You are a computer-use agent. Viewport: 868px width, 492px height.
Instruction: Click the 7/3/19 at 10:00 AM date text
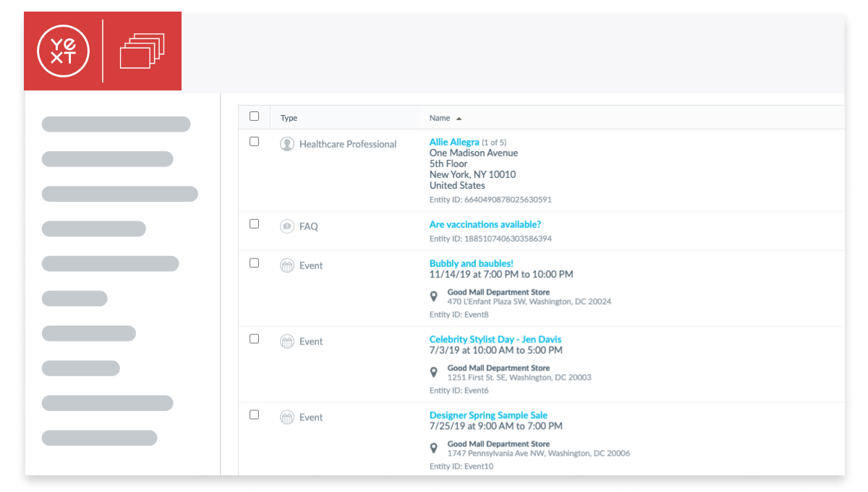pyautogui.click(x=495, y=350)
